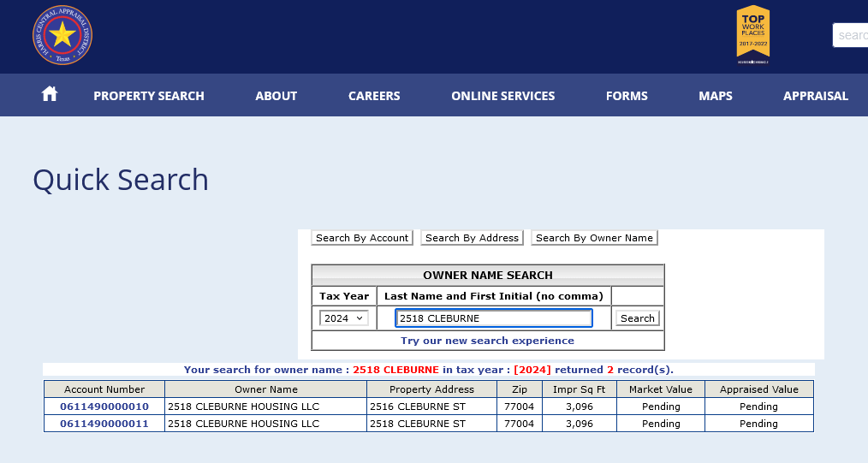
Task: Switch to Search By Address
Action: point(473,238)
